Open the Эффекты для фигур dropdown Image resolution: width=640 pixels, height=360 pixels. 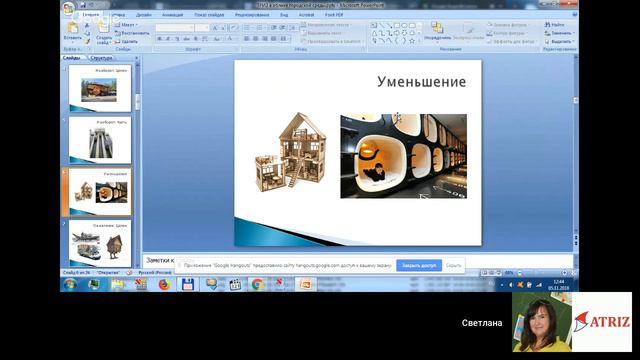tap(511, 41)
